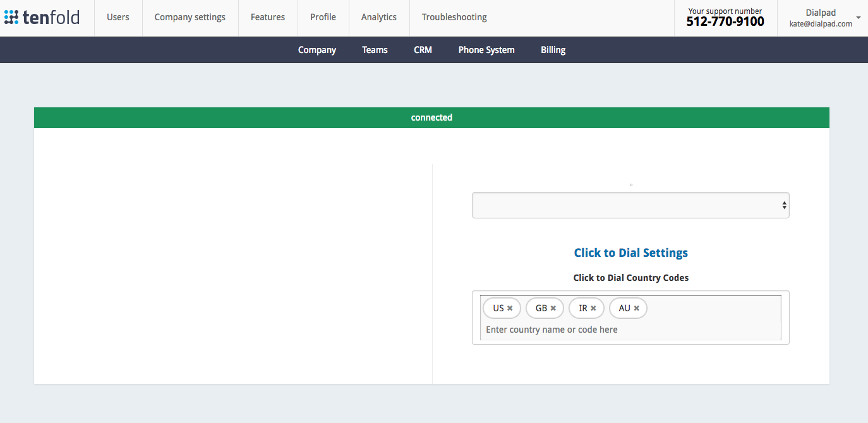Switch to the Teams tab

[375, 50]
